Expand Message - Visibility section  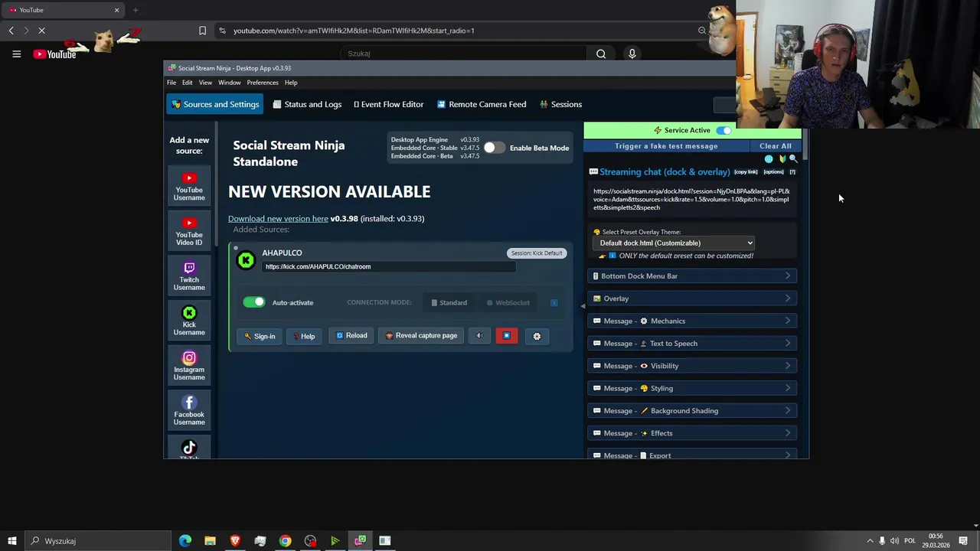point(692,366)
